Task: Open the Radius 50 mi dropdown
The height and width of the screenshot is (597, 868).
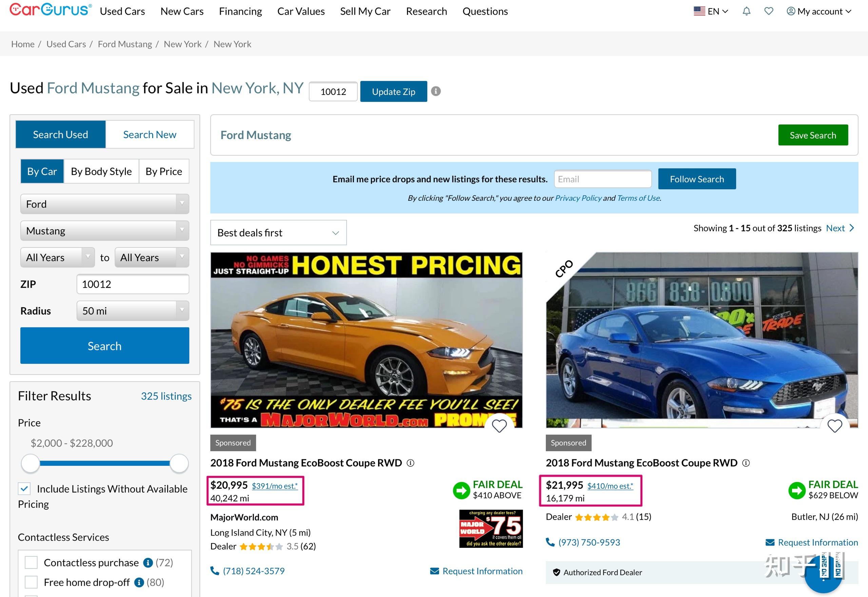Action: click(133, 311)
